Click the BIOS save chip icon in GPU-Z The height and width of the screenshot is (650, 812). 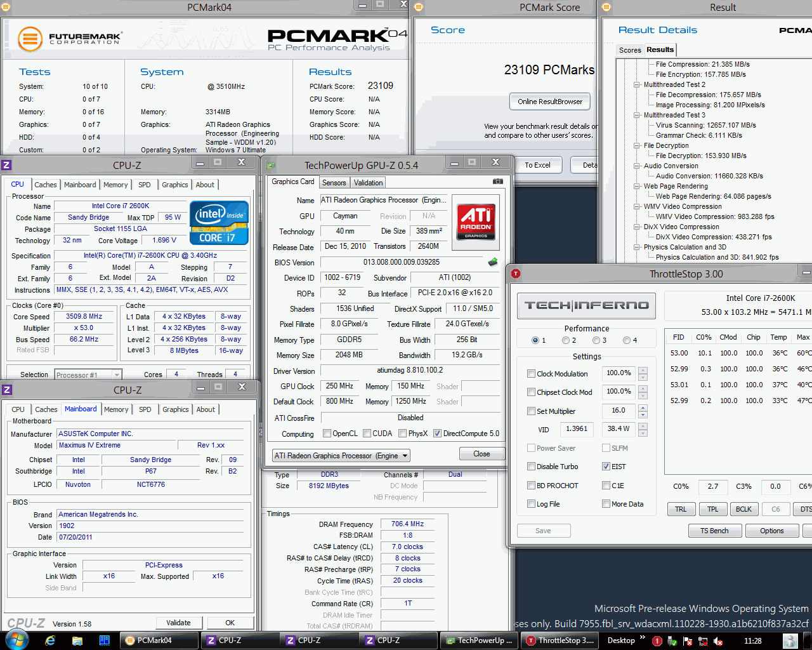pos(493,262)
